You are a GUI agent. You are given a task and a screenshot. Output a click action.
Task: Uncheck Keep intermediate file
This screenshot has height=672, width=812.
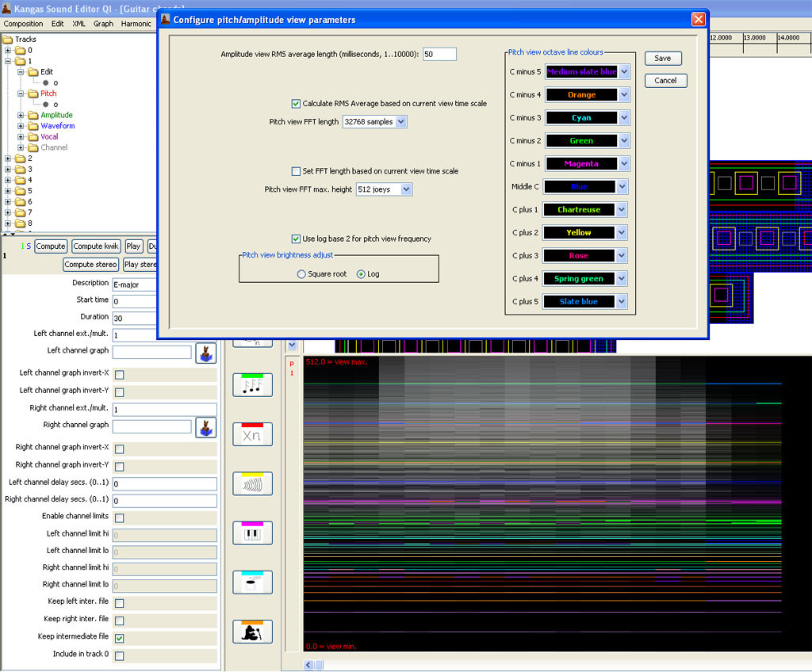pyautogui.click(x=119, y=638)
